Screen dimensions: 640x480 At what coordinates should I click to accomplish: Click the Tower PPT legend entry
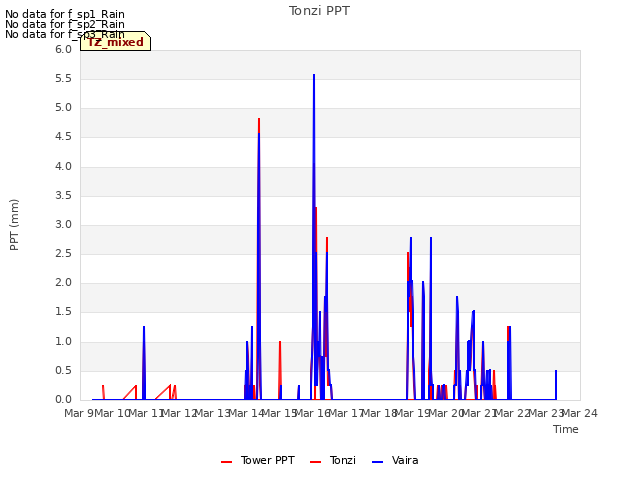tap(258, 460)
